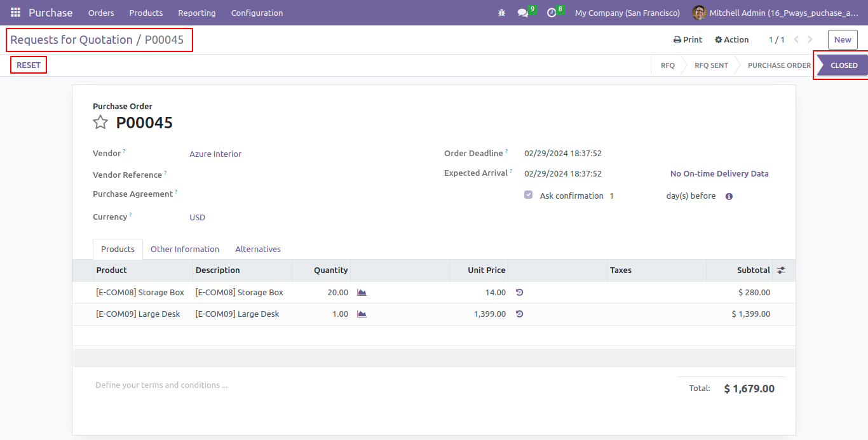This screenshot has height=440, width=868.
Task: Click price history icon for Large Desk
Action: coord(519,314)
